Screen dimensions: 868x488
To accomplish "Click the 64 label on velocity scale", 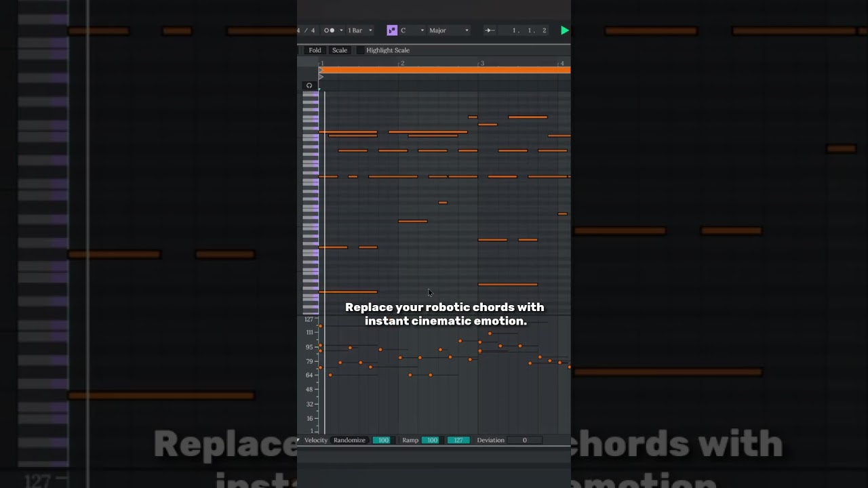I will [x=309, y=375].
